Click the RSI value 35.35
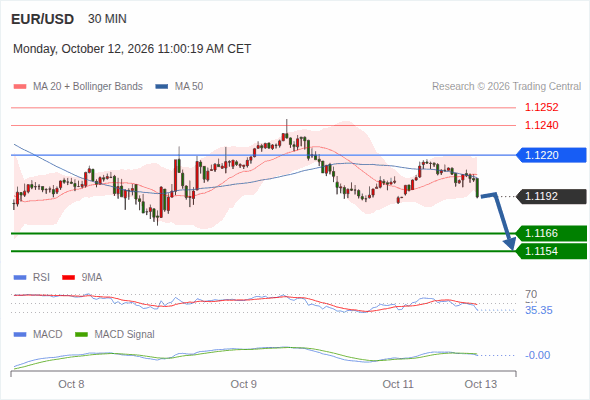 [x=539, y=310]
